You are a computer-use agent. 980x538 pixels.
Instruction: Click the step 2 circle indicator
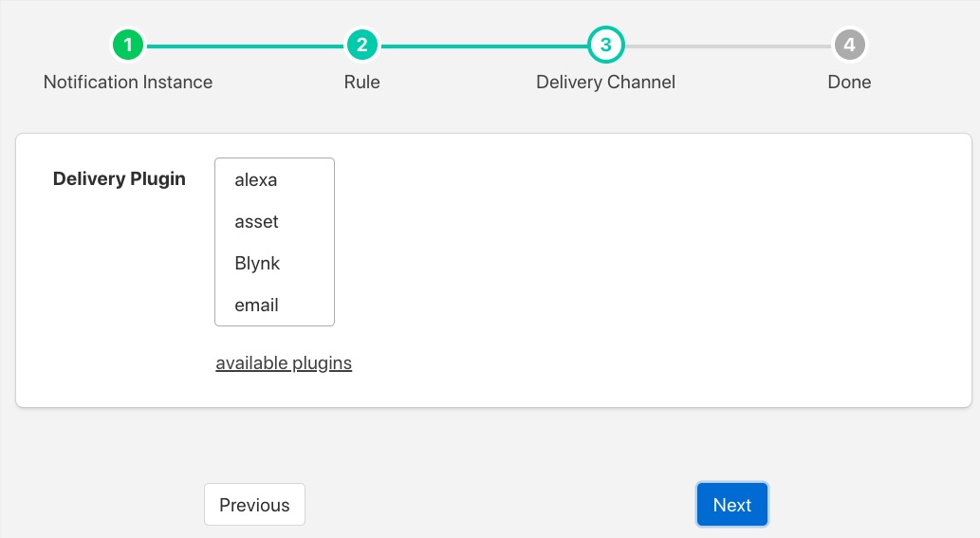(361, 45)
